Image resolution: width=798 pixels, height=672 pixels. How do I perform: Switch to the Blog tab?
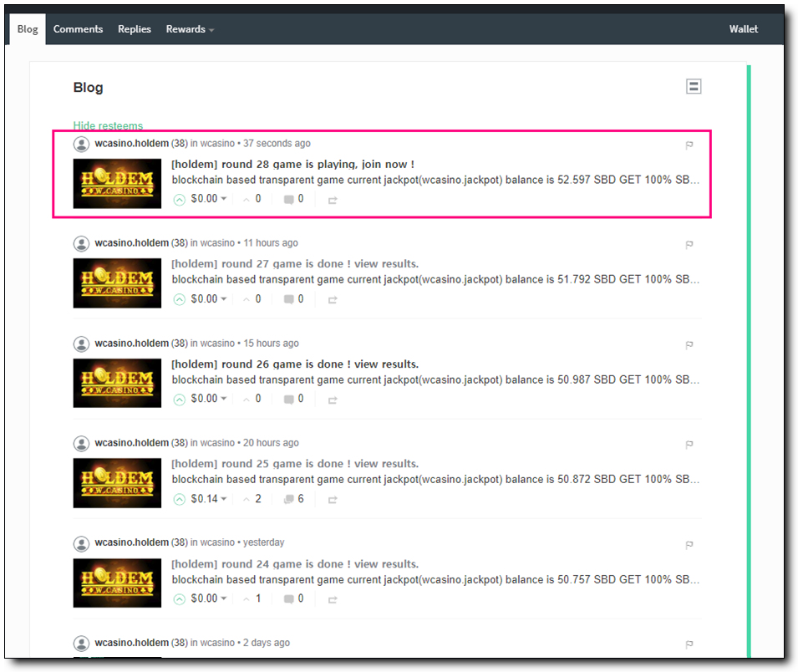pos(28,29)
